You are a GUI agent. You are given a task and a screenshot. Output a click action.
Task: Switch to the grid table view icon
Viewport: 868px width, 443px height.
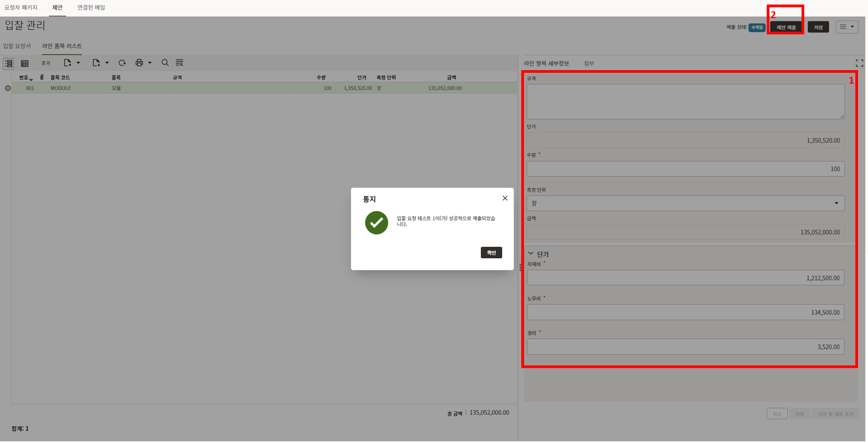25,63
